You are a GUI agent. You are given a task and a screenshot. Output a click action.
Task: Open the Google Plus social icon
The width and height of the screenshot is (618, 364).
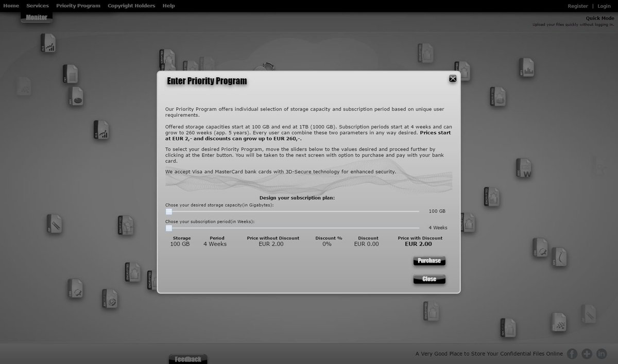587,354
